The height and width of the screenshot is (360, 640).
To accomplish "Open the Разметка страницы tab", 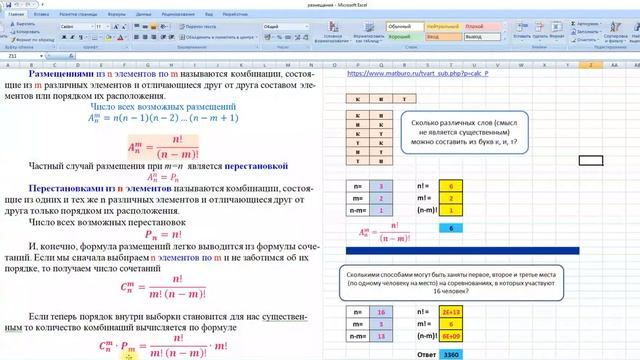I will click(78, 14).
